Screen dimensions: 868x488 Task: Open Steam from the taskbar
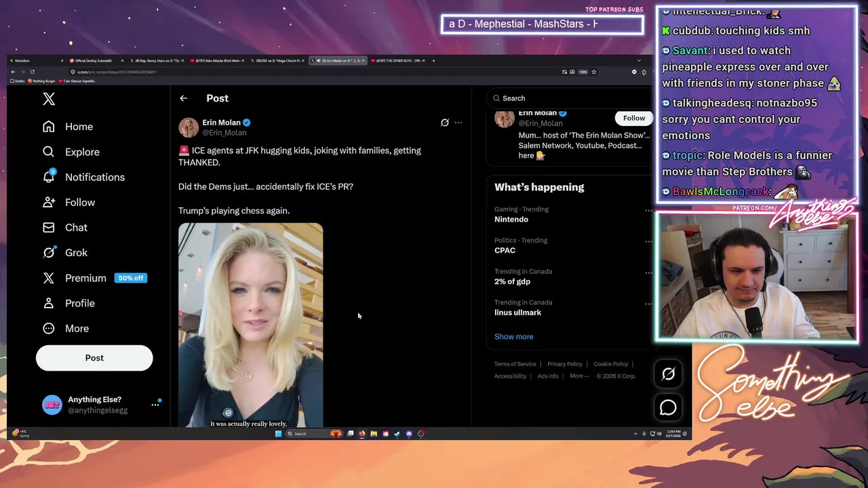point(397,434)
